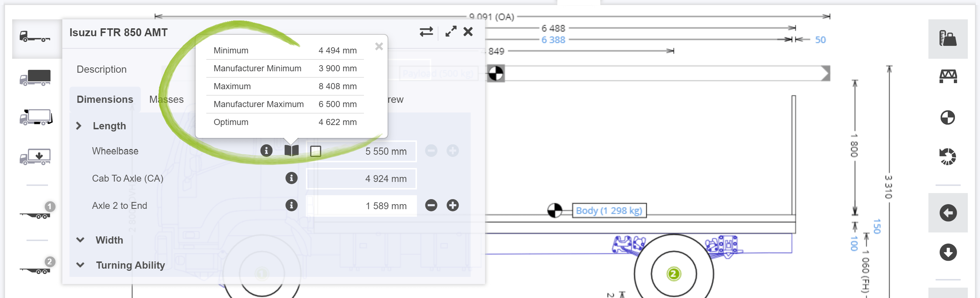The image size is (980, 298).
Task: Decrease the Wheelbase value
Action: point(431,151)
